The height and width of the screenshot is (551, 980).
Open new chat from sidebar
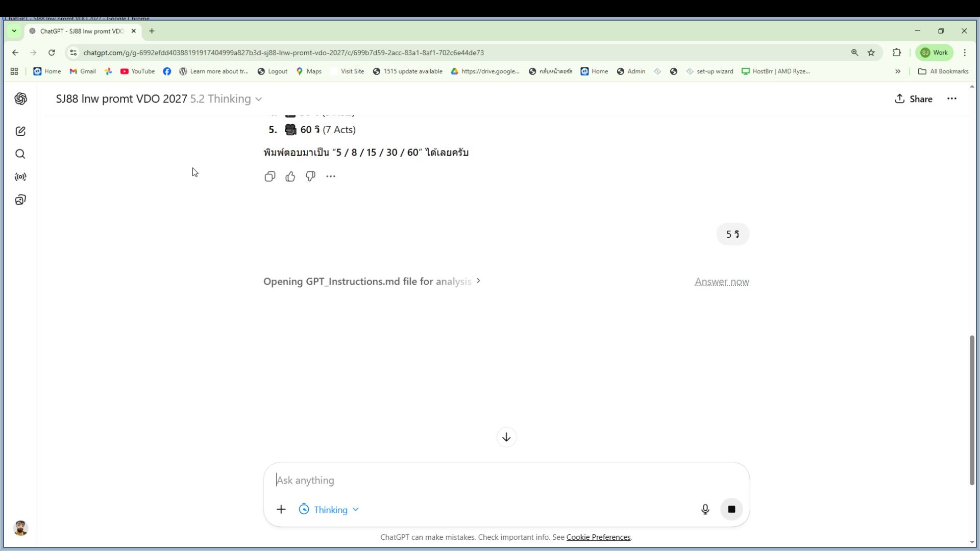(20, 132)
